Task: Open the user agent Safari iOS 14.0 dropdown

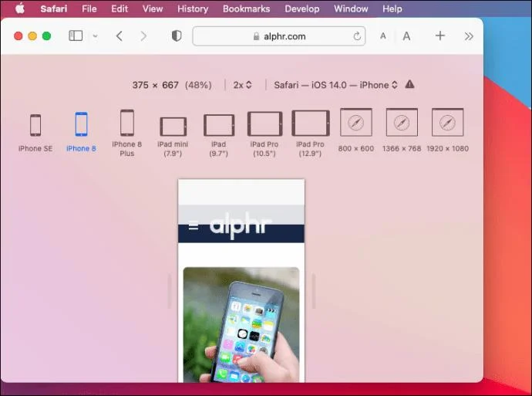Action: pos(335,85)
